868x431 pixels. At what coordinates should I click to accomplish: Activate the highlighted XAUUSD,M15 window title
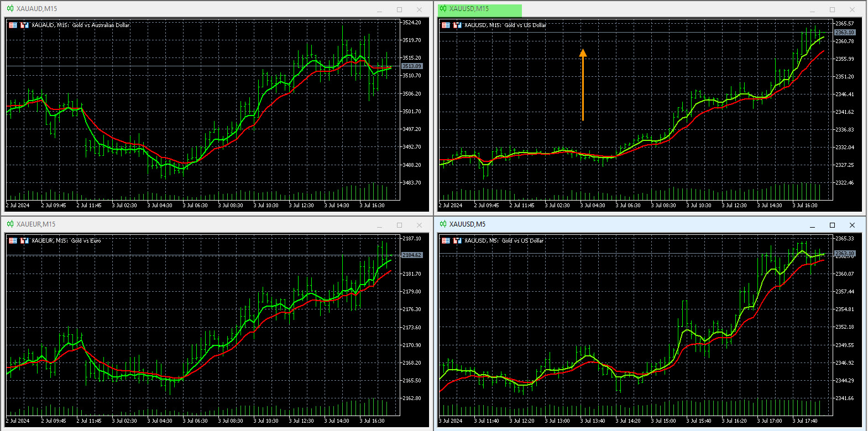click(x=469, y=9)
